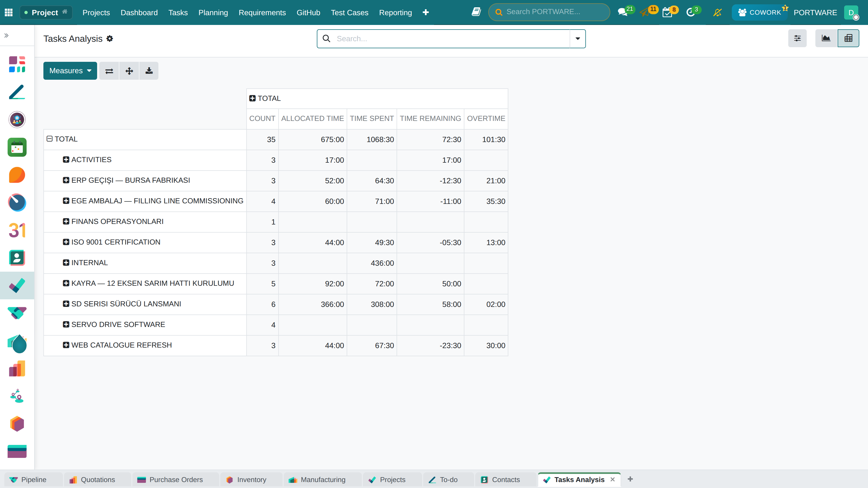Viewport: 868px width, 488px height.
Task: Expand ISO 9001 CERTIFICATION row
Action: pyautogui.click(x=66, y=242)
